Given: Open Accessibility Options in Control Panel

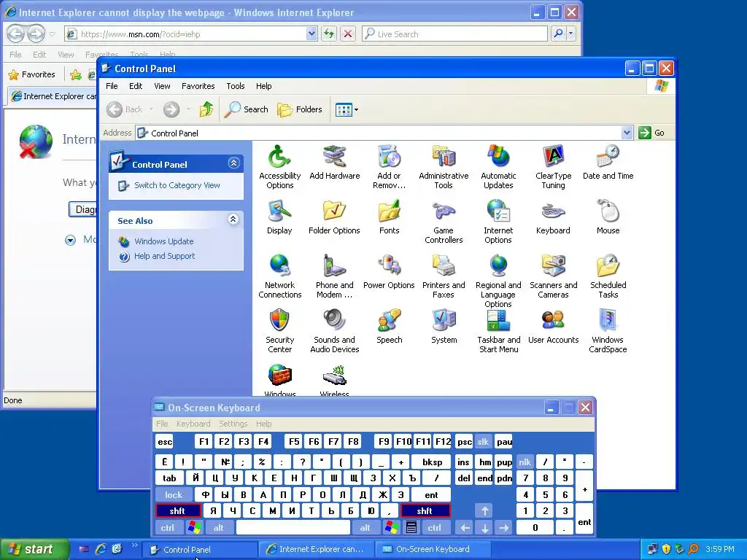Looking at the screenshot, I should tap(279, 167).
